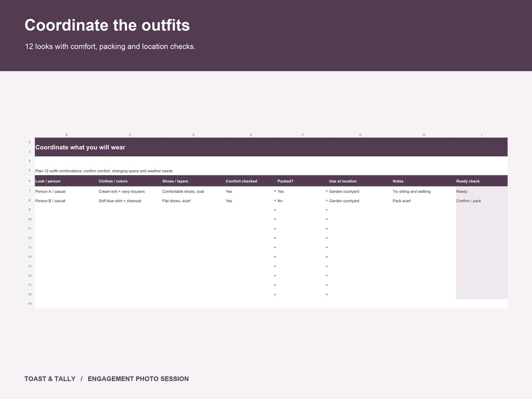
Task: Click the Coordinate what you will wear title
Action: point(80,147)
